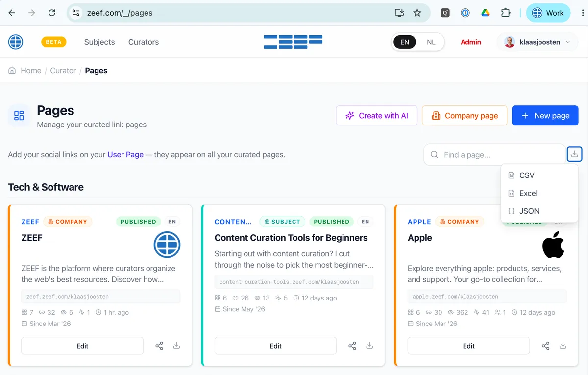Open the Curators menu item

[x=144, y=42]
